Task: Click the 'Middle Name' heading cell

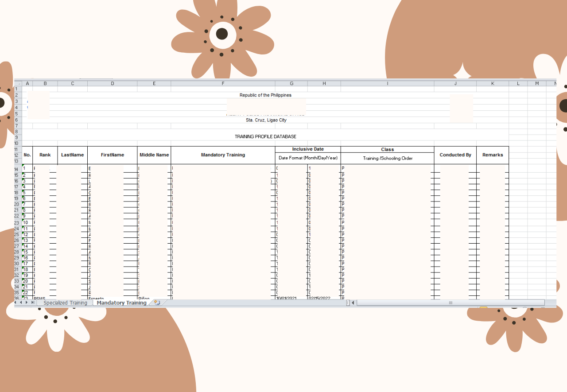Action: coord(154,155)
